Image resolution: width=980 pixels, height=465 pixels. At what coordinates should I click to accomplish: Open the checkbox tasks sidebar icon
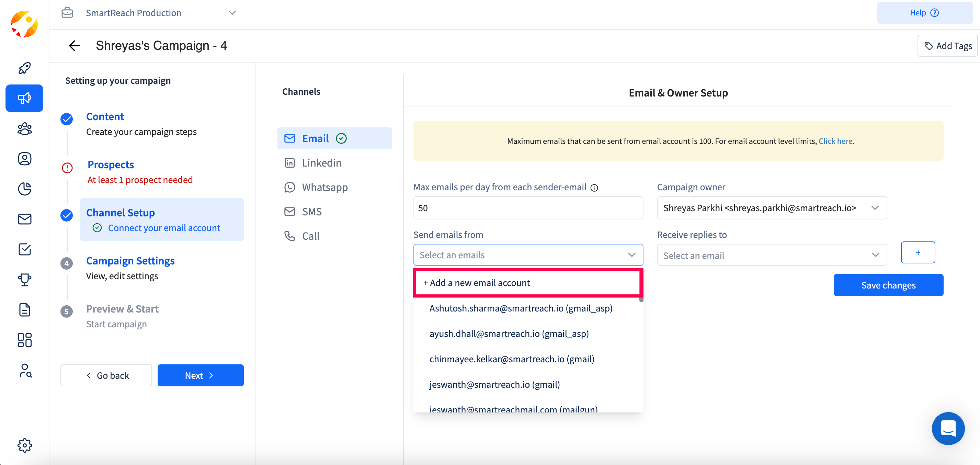[x=24, y=249]
